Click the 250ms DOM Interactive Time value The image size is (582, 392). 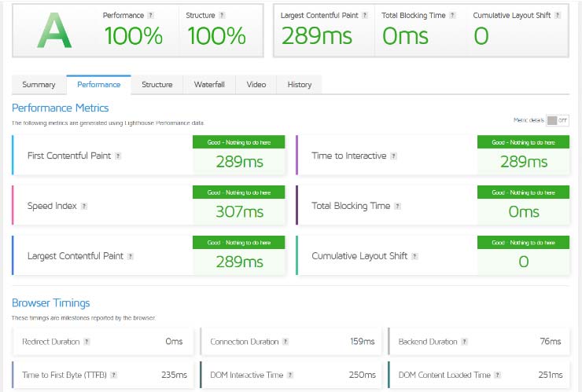point(362,375)
